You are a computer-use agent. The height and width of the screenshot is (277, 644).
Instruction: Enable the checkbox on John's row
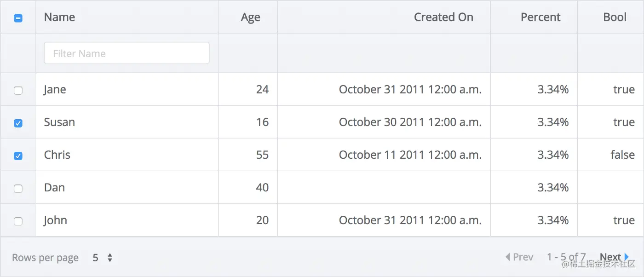18,221
